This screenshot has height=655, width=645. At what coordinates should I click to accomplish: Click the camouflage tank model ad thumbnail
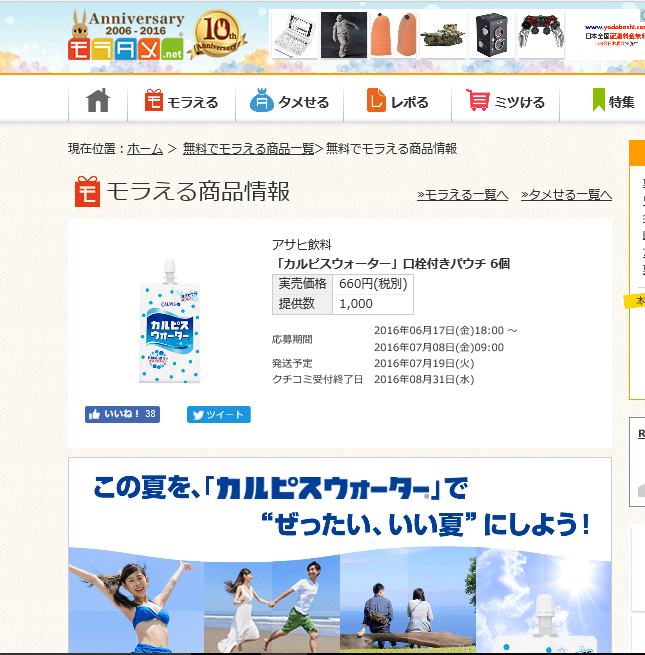[x=442, y=35]
